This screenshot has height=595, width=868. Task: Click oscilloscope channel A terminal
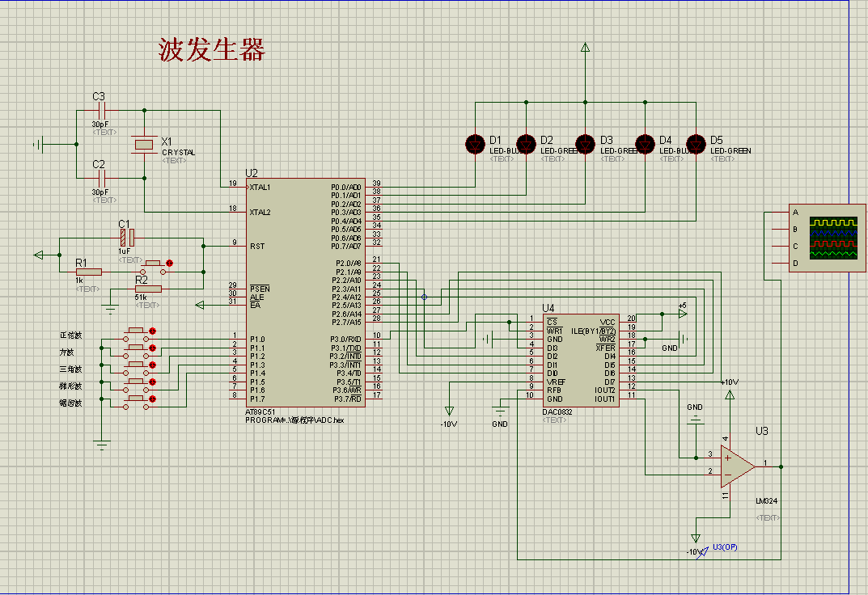781,213
